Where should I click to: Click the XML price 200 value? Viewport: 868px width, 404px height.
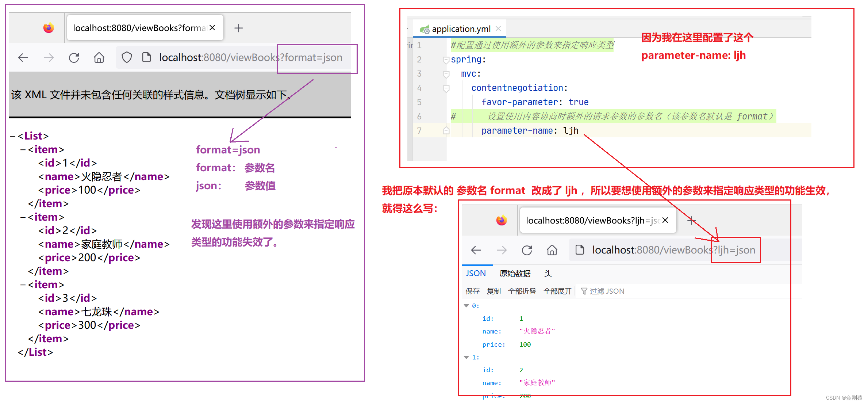87,258
